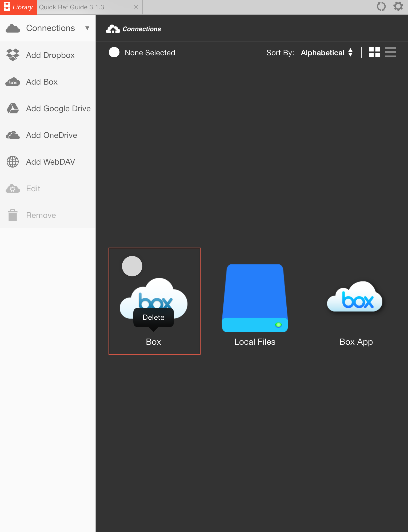The width and height of the screenshot is (408, 532).
Task: Click the OneDrive cloud icon
Action: [13, 135]
